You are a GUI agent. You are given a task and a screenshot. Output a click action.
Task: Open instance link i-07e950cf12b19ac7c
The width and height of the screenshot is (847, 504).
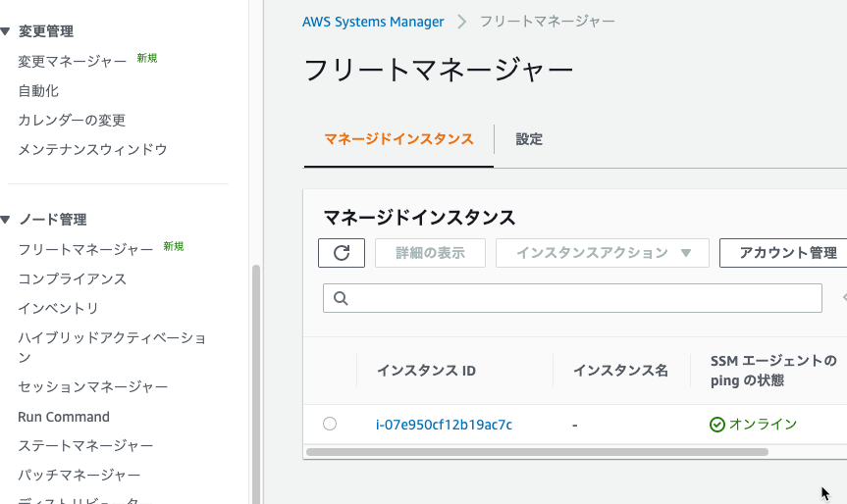tap(444, 425)
